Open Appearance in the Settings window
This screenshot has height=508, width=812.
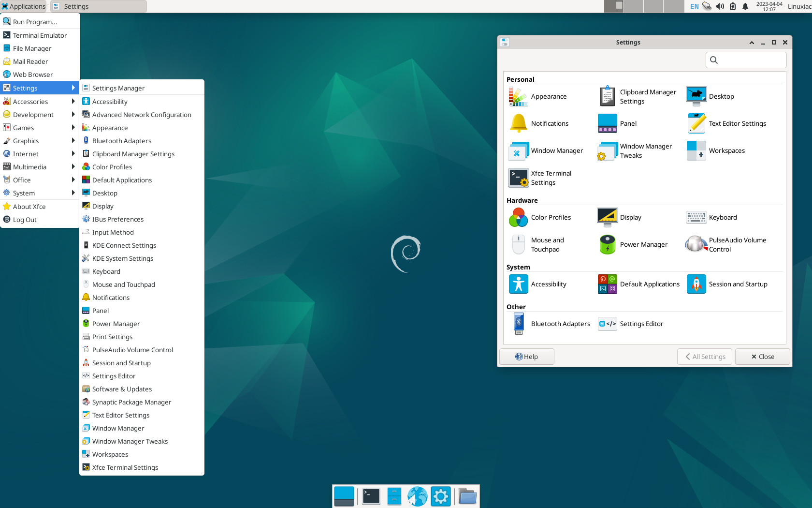tap(537, 97)
